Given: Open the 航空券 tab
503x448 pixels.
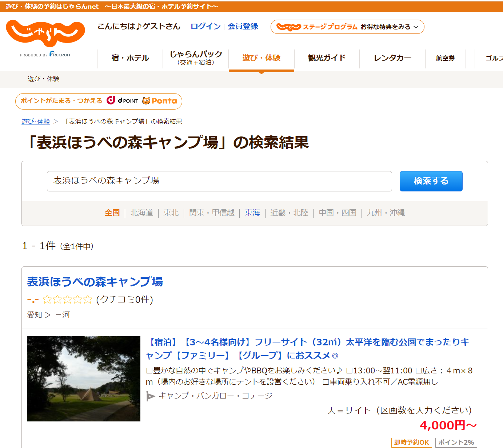Looking at the screenshot, I should click(446, 58).
